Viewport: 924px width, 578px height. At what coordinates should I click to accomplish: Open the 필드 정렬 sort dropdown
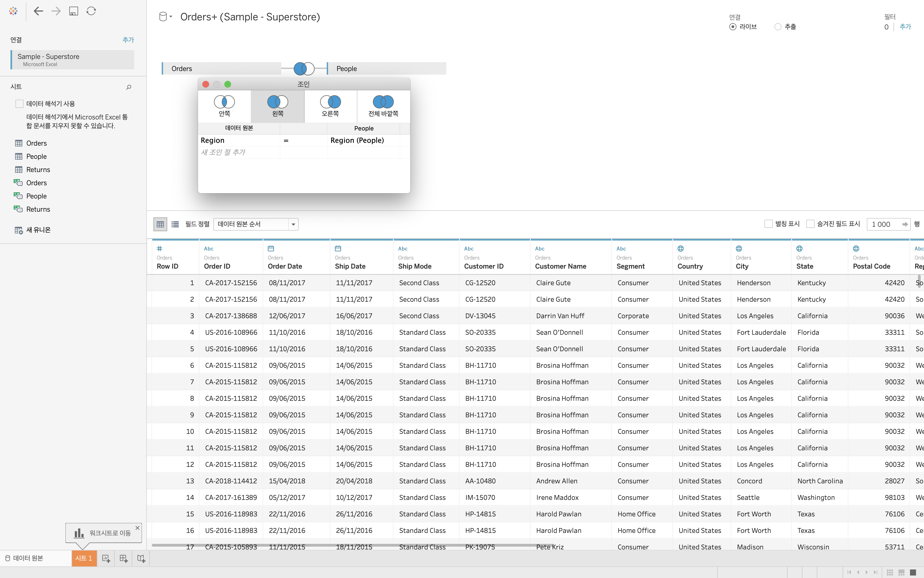[256, 224]
